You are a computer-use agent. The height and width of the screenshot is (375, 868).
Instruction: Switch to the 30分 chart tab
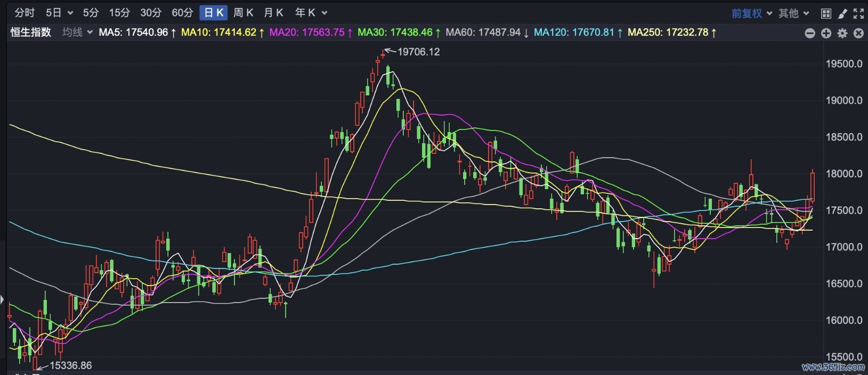(151, 13)
